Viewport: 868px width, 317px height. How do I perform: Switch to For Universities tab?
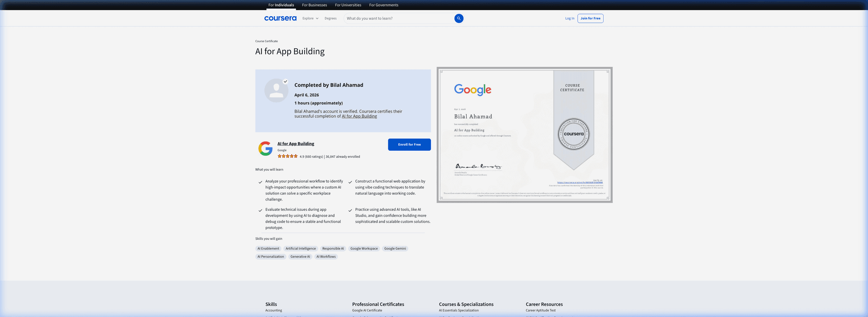tap(348, 5)
